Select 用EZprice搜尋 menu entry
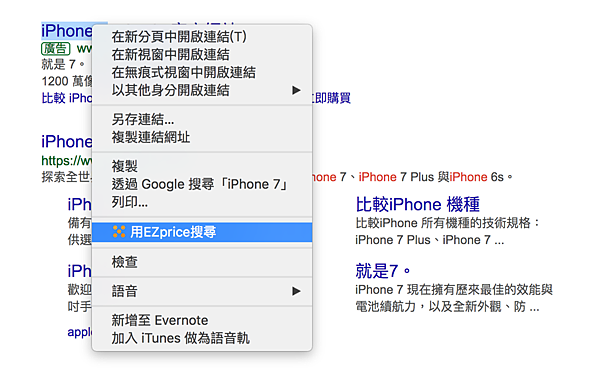 click(x=202, y=232)
